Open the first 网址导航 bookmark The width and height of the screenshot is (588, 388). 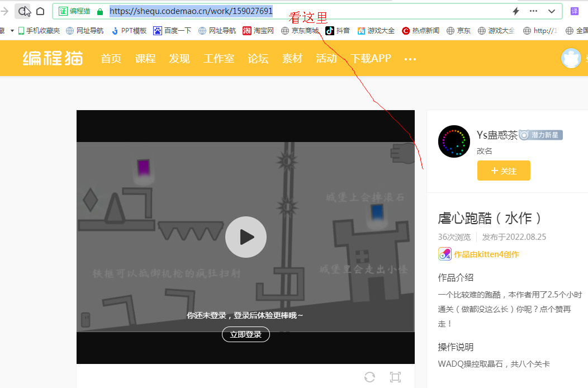[x=84, y=31]
